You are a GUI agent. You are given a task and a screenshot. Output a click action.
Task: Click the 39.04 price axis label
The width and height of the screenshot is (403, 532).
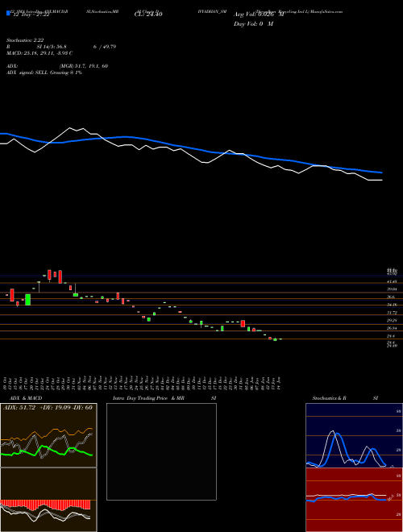coord(393,289)
